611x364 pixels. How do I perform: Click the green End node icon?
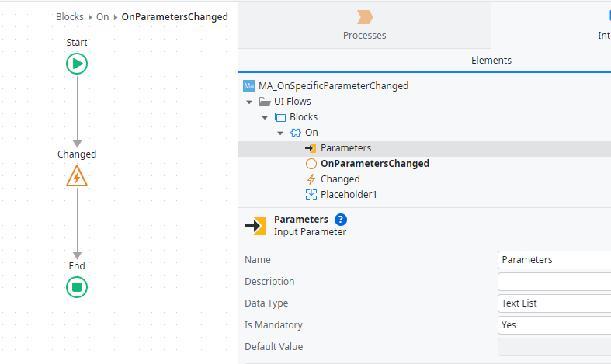77,287
